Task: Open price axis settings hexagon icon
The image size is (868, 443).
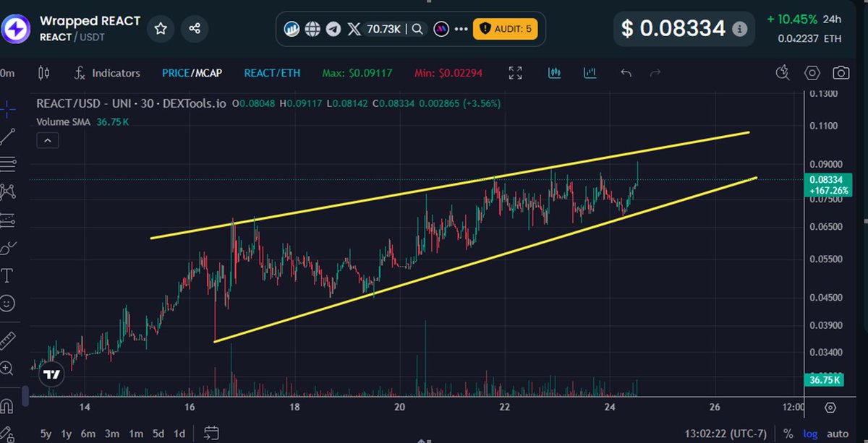Action: click(830, 407)
